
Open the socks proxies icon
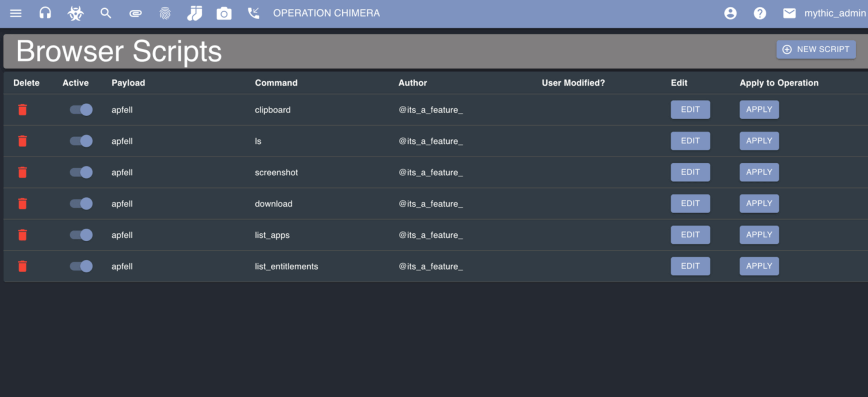pyautogui.click(x=194, y=13)
